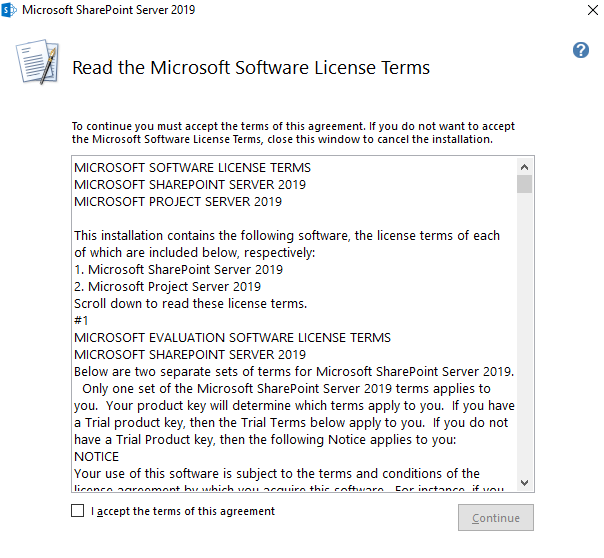Click the SharePoint logo in the title bar
The height and width of the screenshot is (558, 604).
click(10, 10)
